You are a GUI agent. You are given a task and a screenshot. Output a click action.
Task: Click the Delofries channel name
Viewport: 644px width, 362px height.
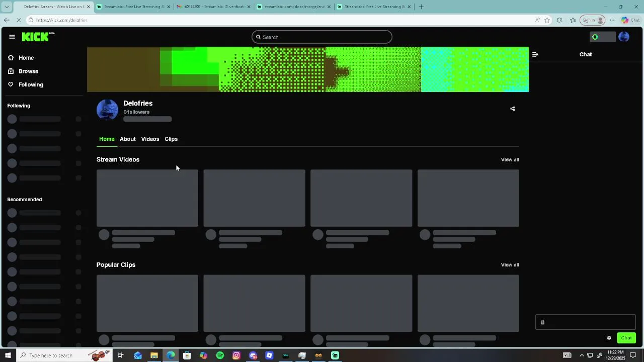pyautogui.click(x=138, y=103)
